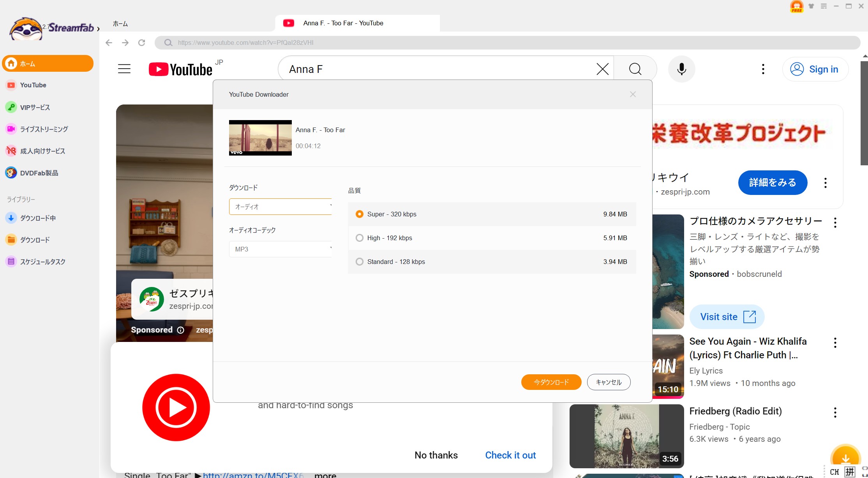
Task: Click the voice search microphone icon
Action: tap(681, 69)
